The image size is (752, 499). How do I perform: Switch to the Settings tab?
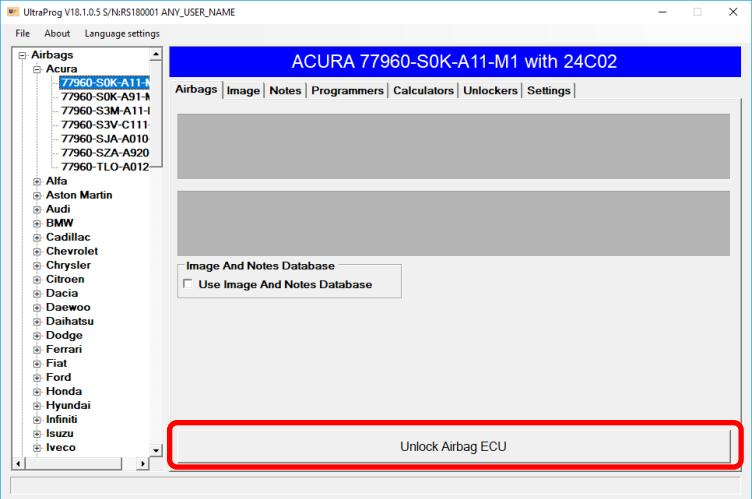click(x=549, y=90)
